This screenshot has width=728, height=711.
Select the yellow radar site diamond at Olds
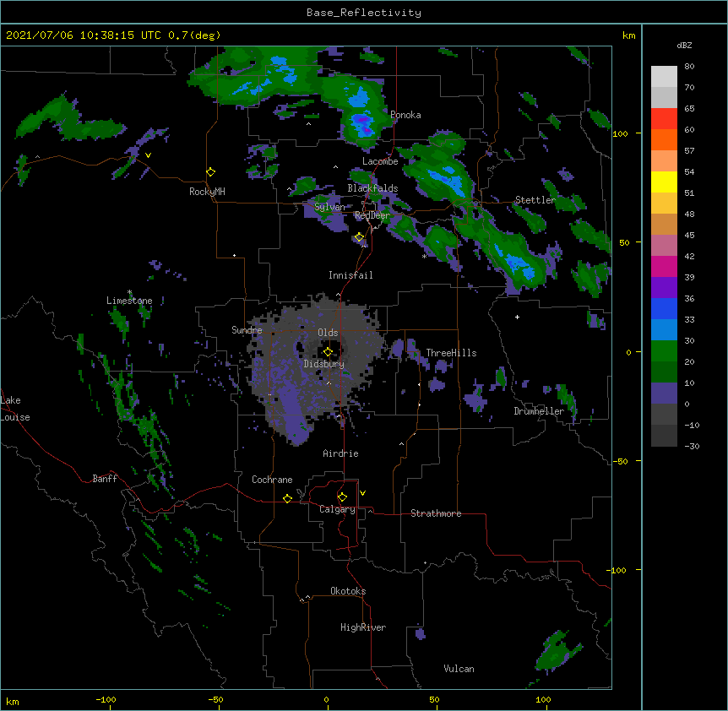click(328, 351)
